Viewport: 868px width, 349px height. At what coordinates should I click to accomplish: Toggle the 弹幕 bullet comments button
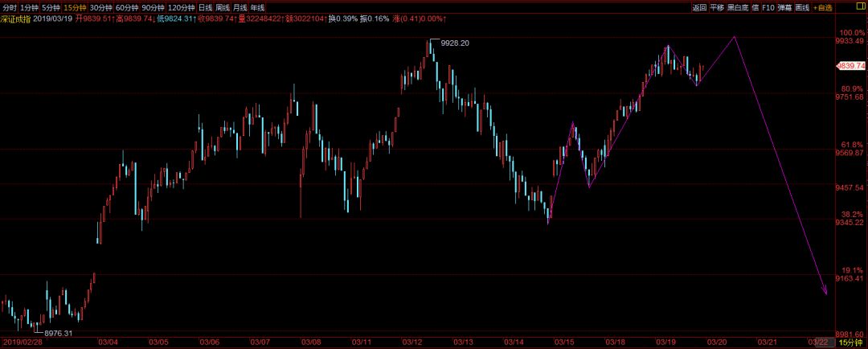pos(784,8)
